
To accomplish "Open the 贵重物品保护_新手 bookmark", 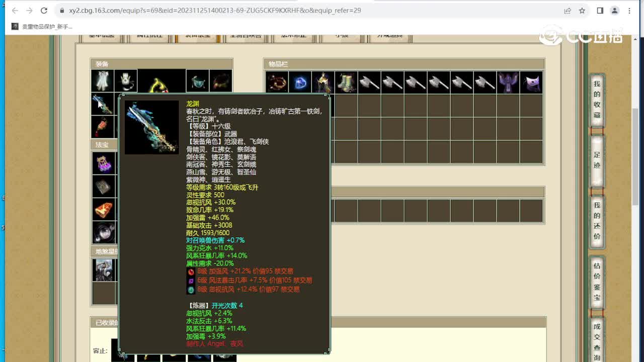I will tap(42, 26).
